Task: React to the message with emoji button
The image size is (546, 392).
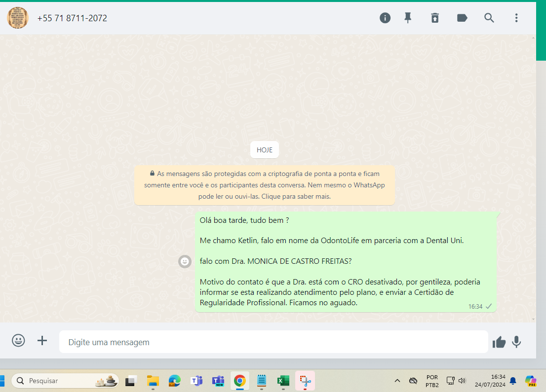Action: click(x=185, y=261)
